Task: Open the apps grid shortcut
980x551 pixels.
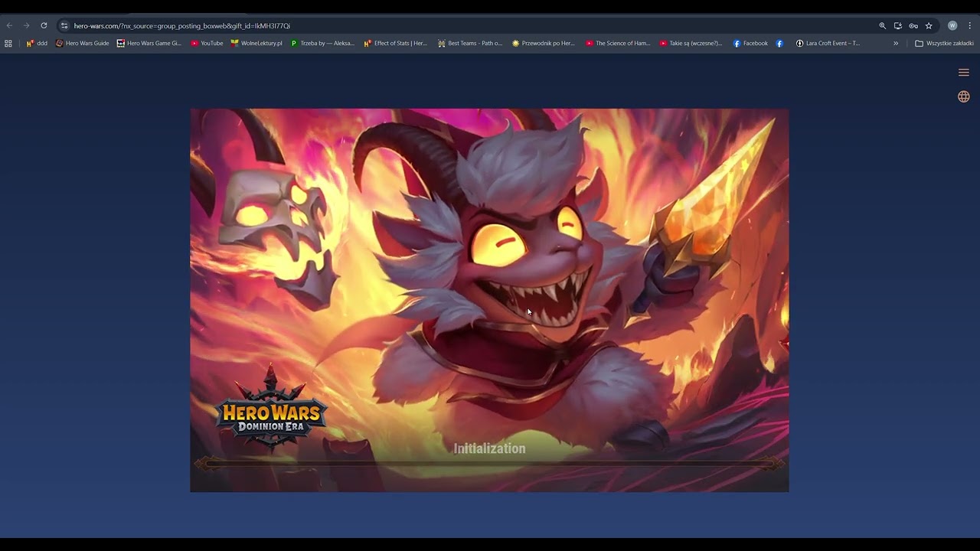Action: coord(8,44)
